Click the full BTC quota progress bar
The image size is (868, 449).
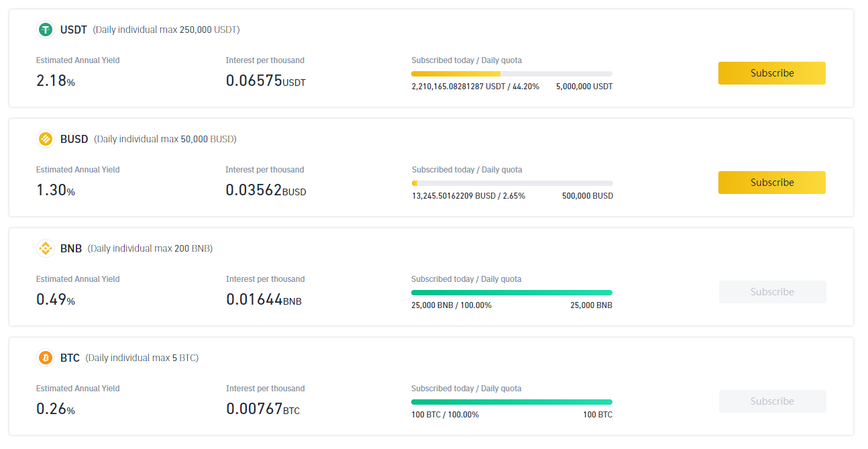[x=512, y=402]
